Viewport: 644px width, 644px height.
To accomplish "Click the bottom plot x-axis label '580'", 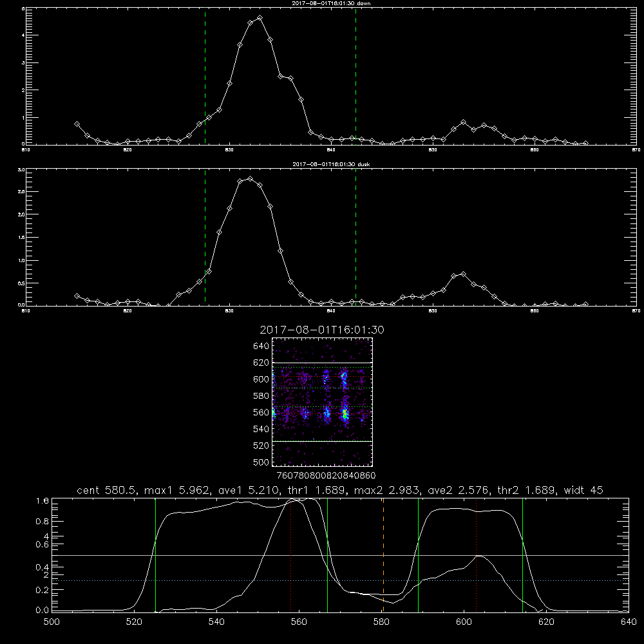I will point(381,621).
